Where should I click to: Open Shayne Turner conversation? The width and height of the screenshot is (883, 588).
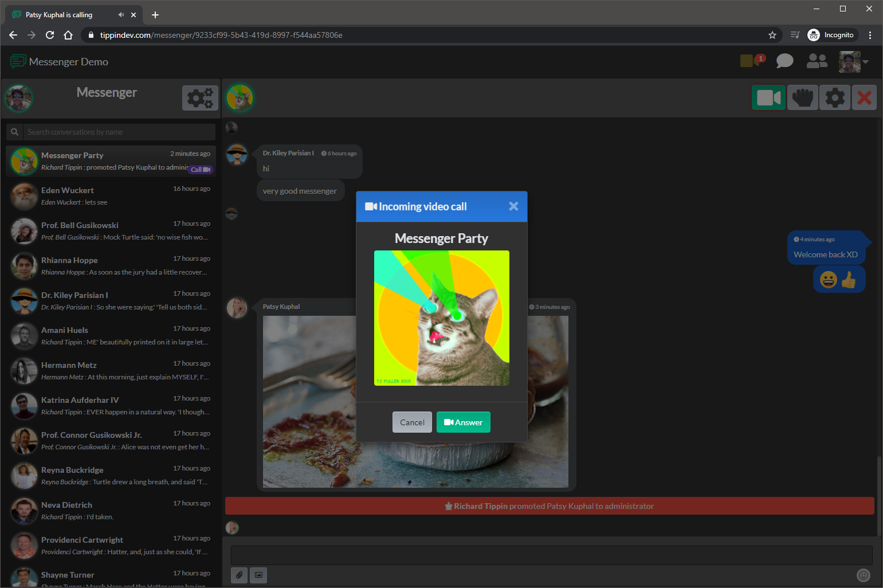(112, 577)
